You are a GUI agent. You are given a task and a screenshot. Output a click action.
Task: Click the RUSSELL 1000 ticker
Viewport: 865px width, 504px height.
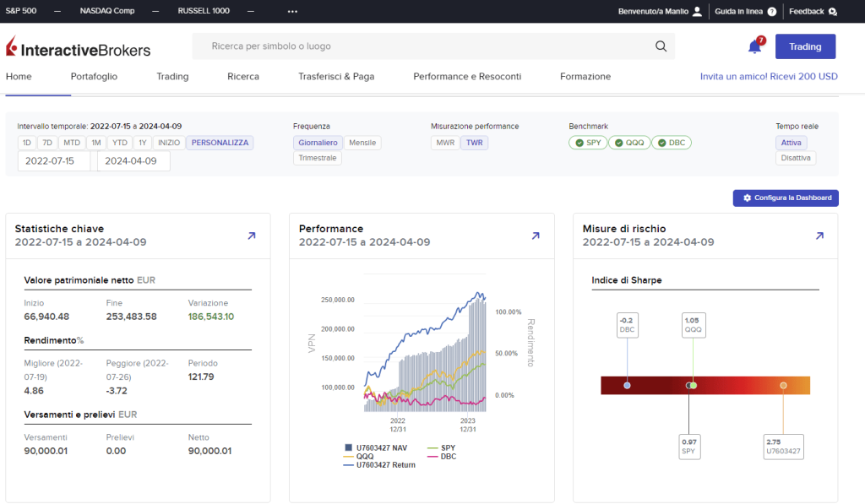(204, 11)
